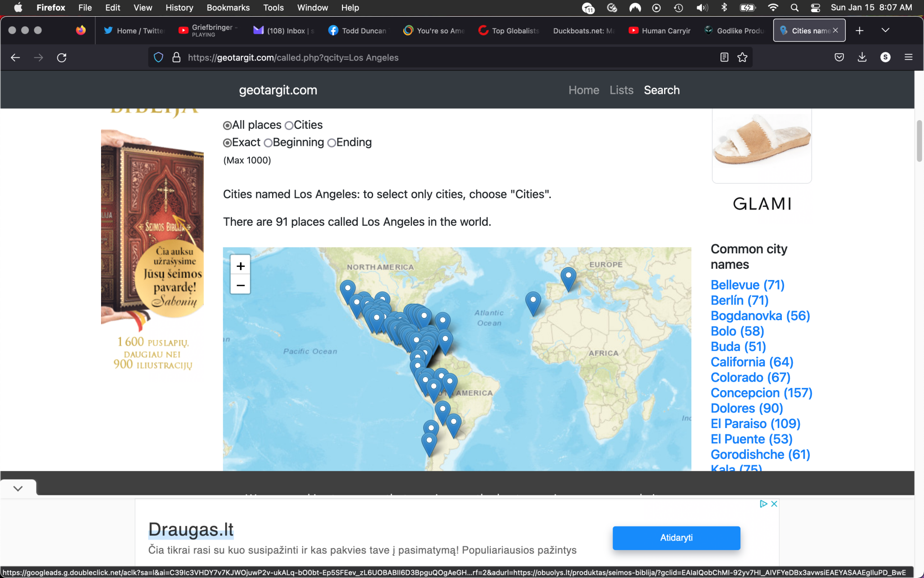Open the tracking protection shield icon
This screenshot has height=578, width=924.
click(x=158, y=57)
